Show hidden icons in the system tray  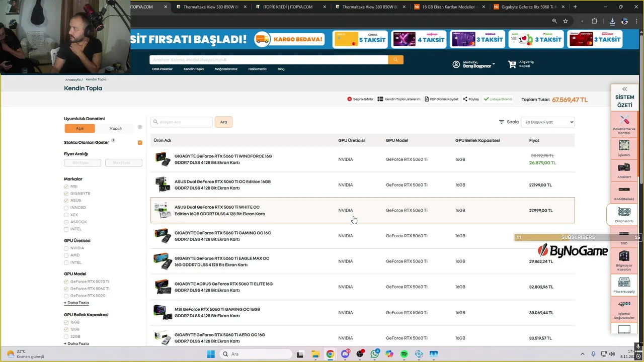pos(583,354)
